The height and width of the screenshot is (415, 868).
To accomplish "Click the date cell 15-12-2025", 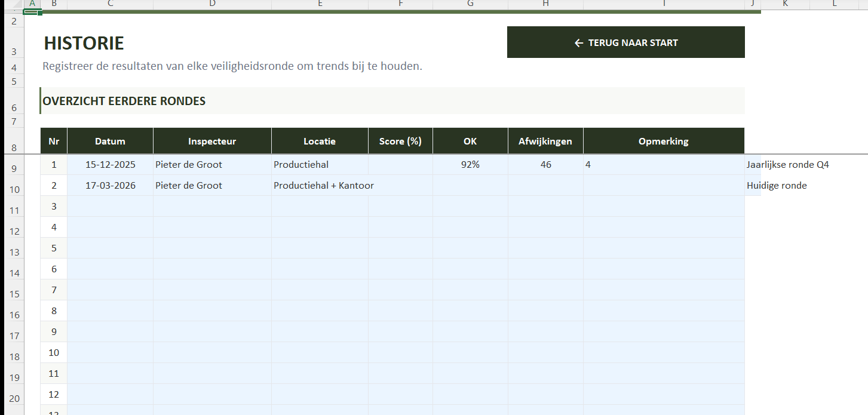I will [110, 165].
